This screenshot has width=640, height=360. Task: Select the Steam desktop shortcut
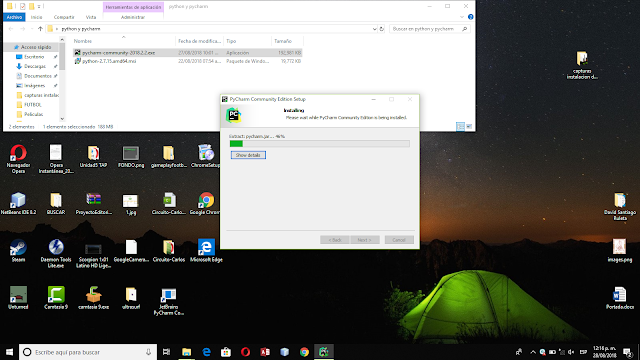pos(18,251)
